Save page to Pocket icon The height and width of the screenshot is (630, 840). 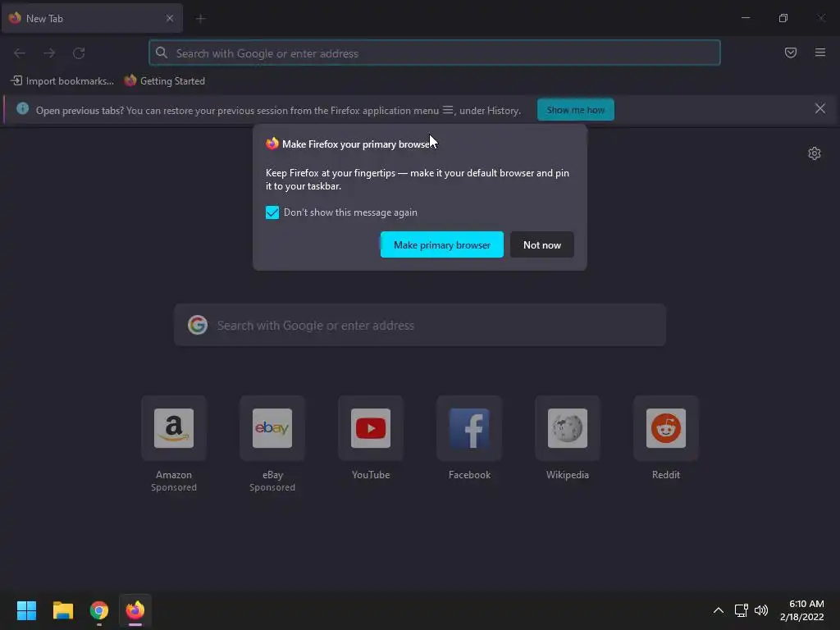click(790, 52)
